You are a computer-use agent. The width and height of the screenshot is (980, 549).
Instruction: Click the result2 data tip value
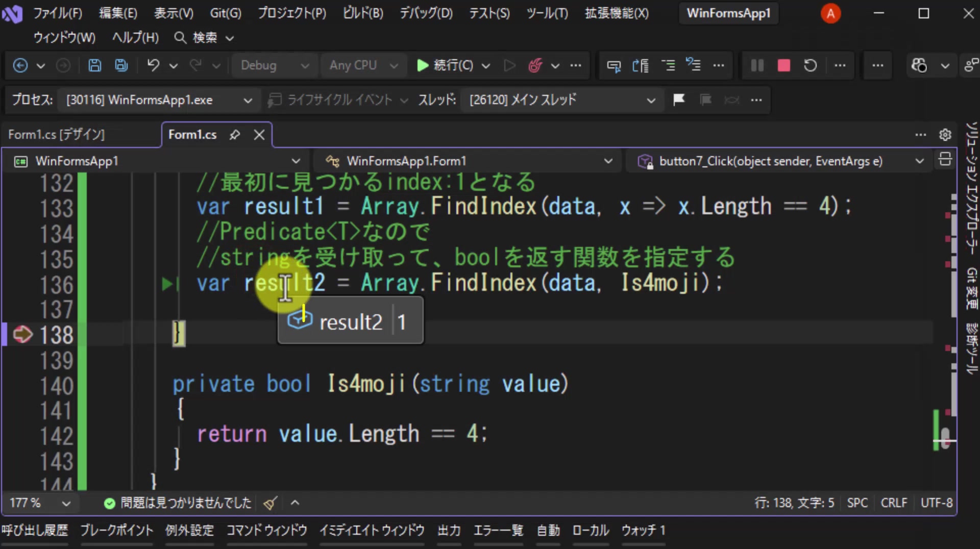point(402,322)
